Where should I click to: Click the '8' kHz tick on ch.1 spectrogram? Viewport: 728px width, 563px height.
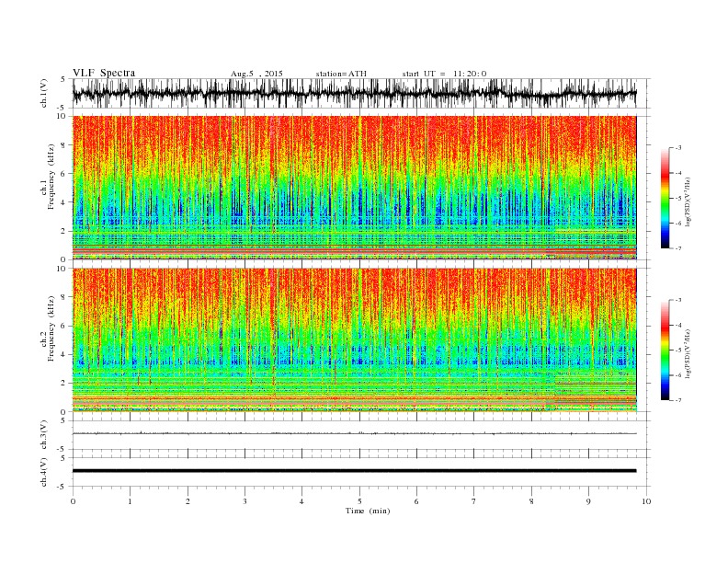(x=64, y=145)
